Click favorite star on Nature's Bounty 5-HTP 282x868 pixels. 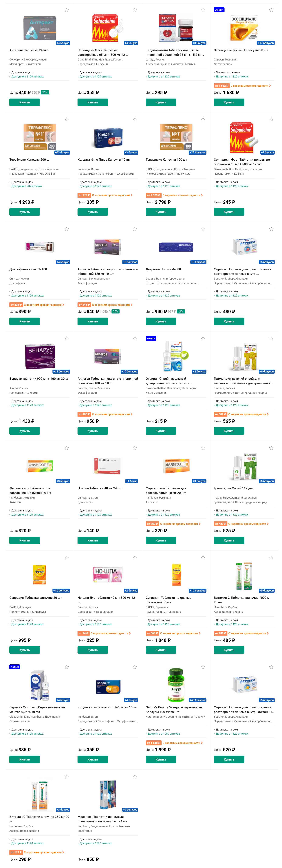[x=203, y=667]
